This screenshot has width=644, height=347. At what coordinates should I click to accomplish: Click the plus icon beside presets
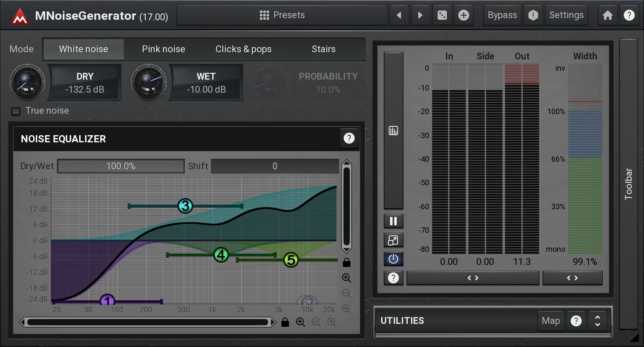click(463, 16)
